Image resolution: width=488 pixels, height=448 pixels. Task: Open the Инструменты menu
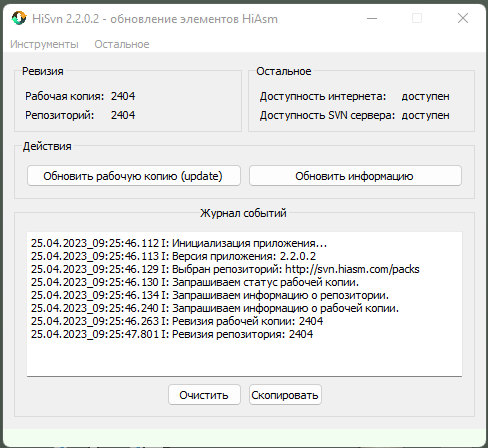pos(44,44)
